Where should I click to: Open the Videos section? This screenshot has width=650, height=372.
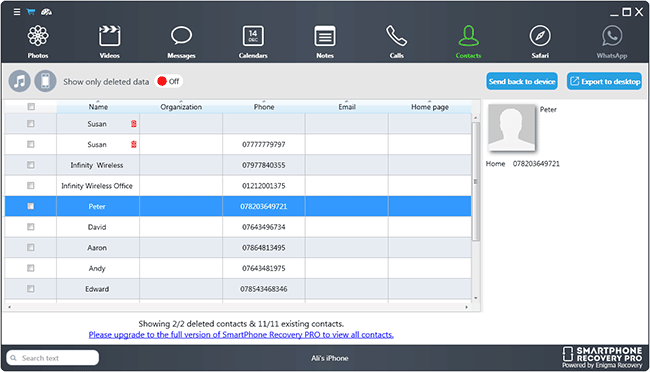point(109,42)
